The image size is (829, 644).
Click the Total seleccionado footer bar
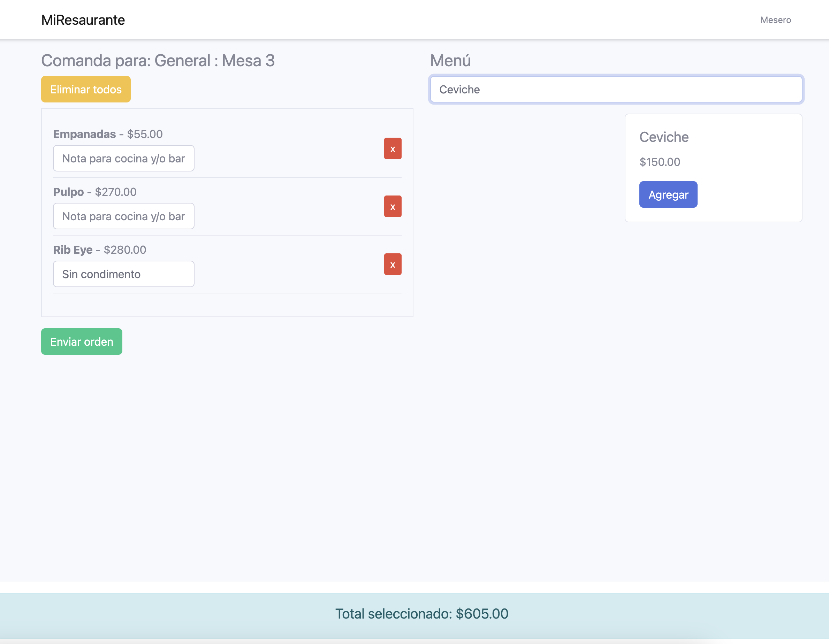pos(421,614)
